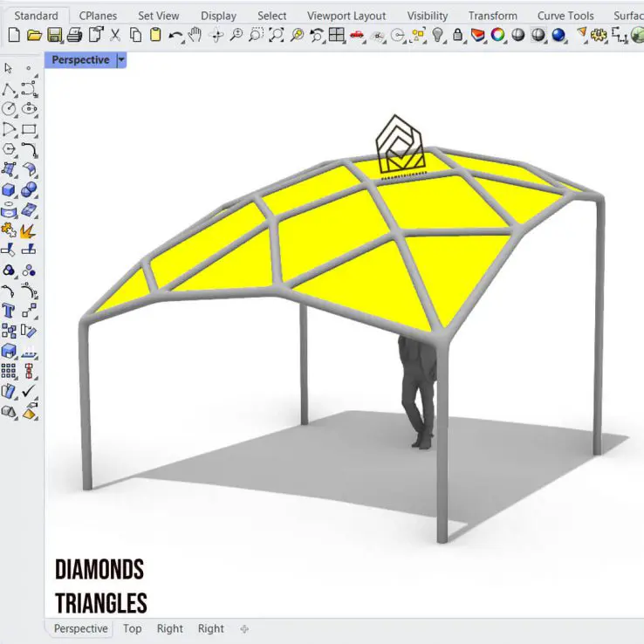Select the Pan view hand tool

click(195, 35)
